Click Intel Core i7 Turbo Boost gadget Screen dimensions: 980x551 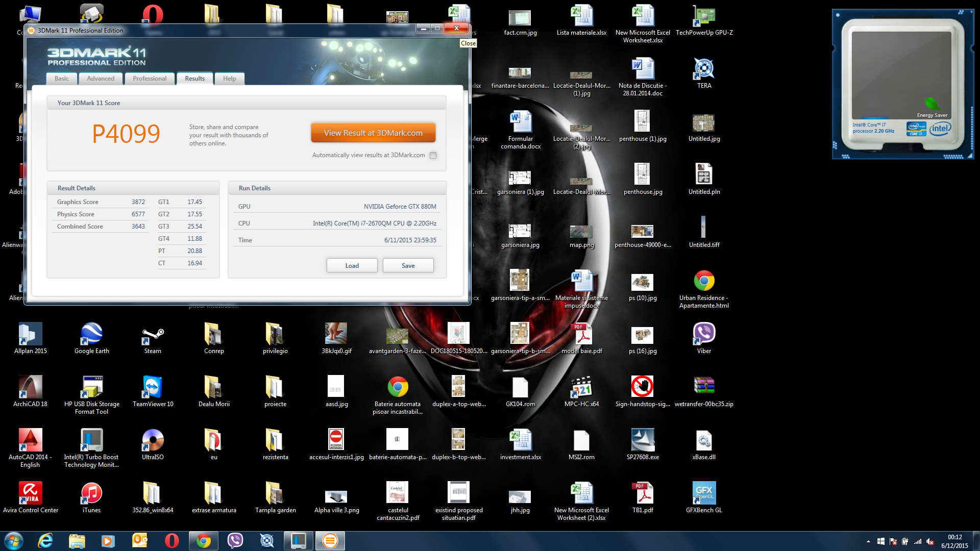click(x=903, y=84)
